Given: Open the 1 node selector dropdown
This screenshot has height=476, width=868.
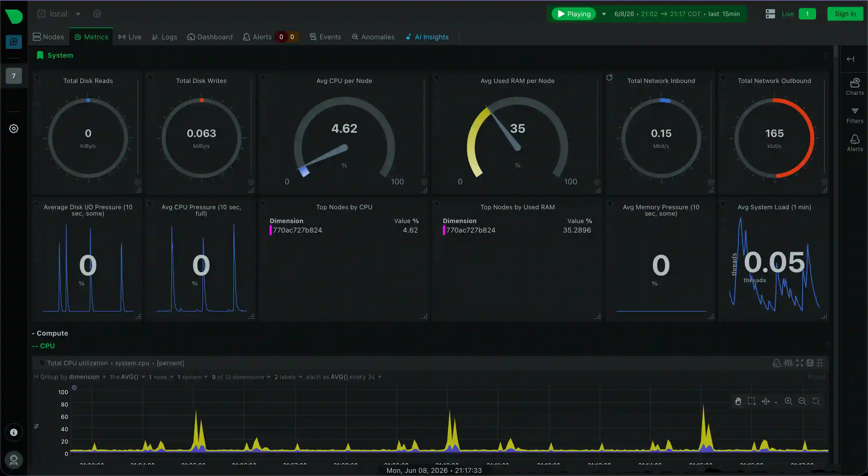Looking at the screenshot, I should (x=161, y=377).
